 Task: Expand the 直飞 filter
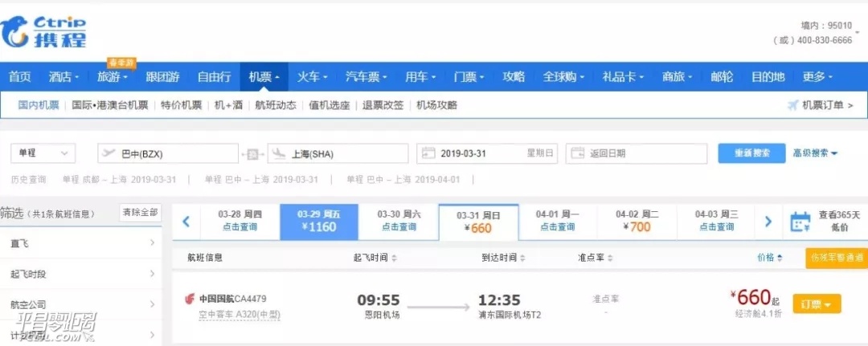81,243
